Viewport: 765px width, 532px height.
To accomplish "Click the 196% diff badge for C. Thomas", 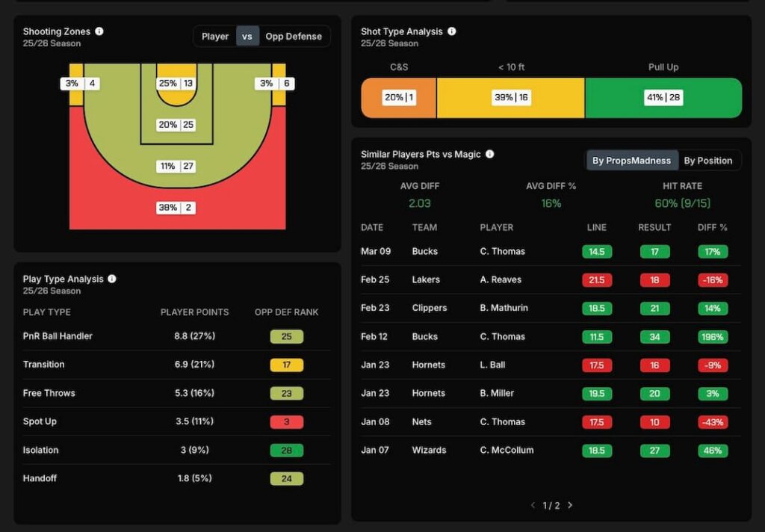I will coord(712,336).
